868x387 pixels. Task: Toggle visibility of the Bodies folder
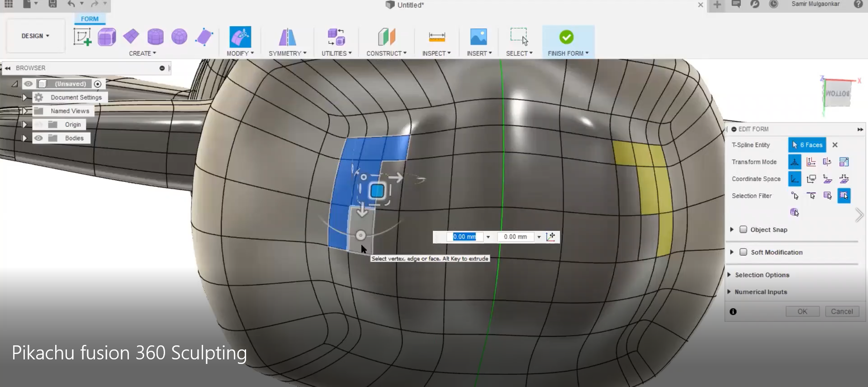click(x=38, y=138)
